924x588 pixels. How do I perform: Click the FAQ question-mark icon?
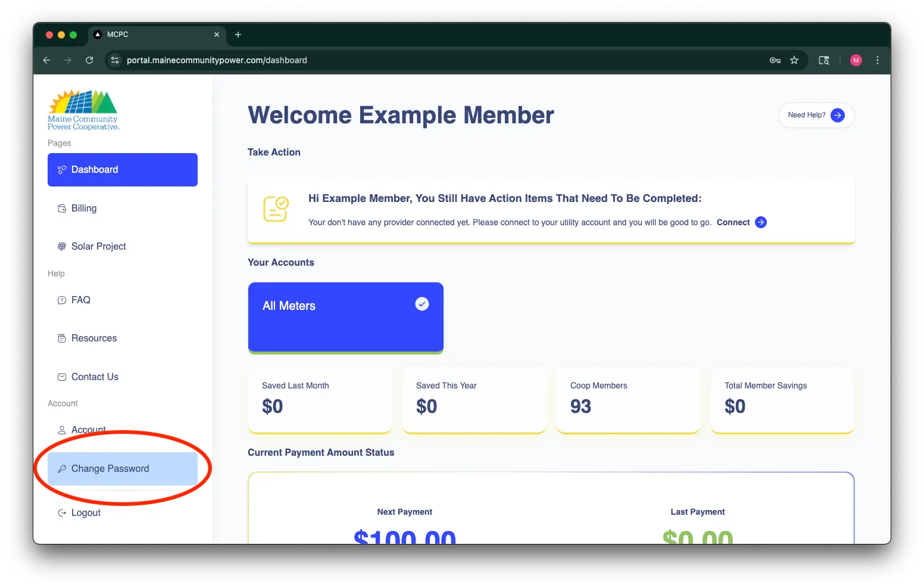[x=62, y=300]
